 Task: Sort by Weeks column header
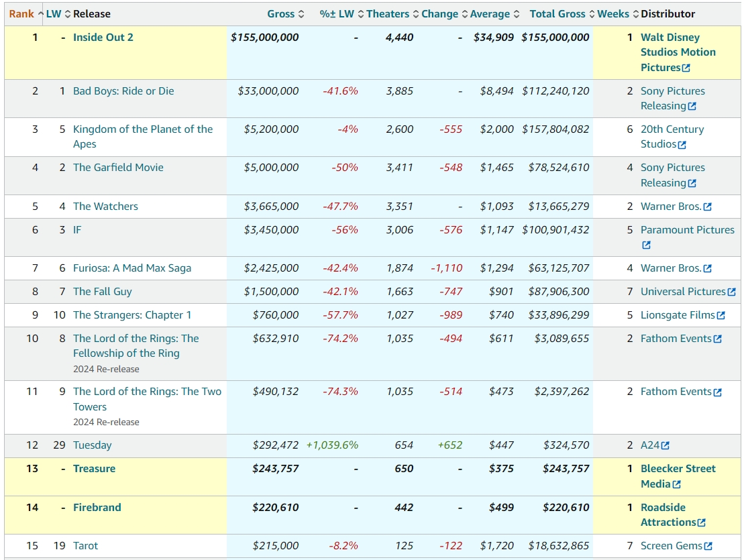(x=613, y=13)
